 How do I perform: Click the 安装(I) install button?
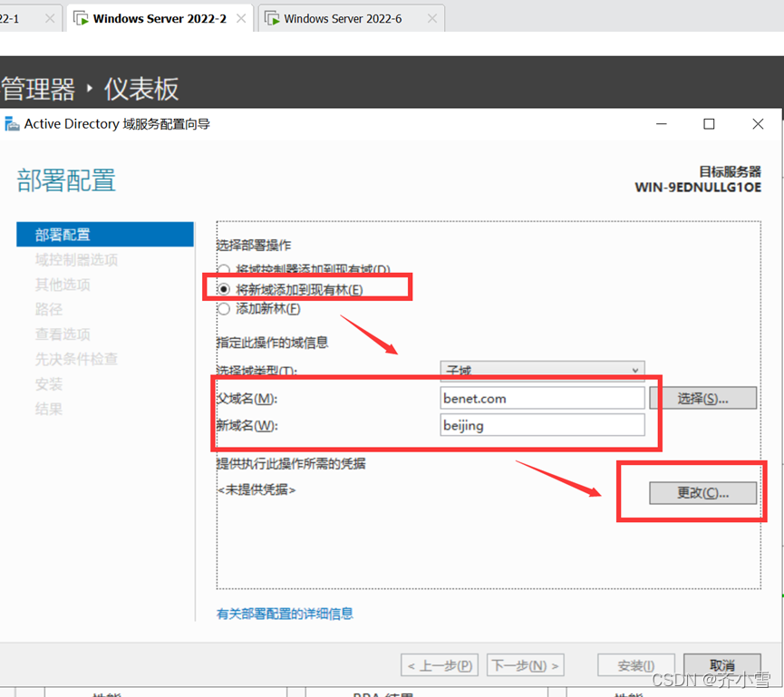tap(636, 665)
